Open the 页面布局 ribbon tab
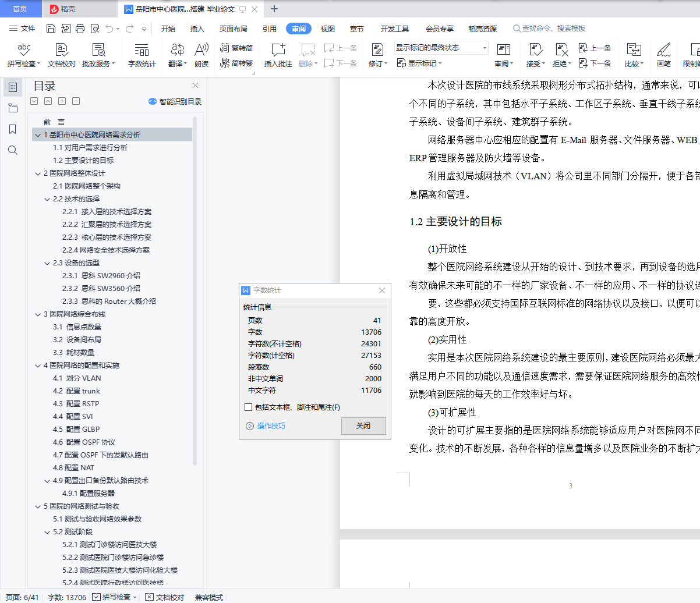The width and height of the screenshot is (700, 603). (234, 29)
